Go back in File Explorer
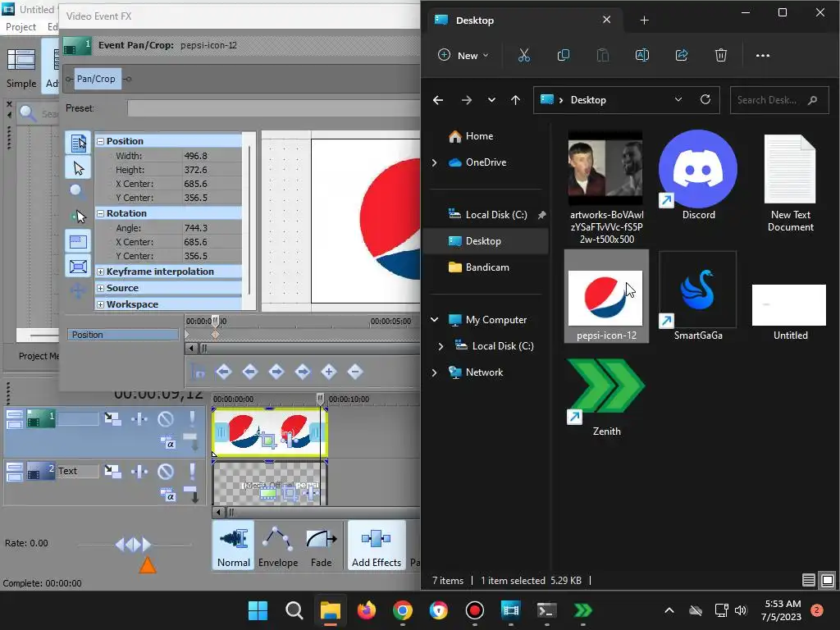 pyautogui.click(x=438, y=100)
